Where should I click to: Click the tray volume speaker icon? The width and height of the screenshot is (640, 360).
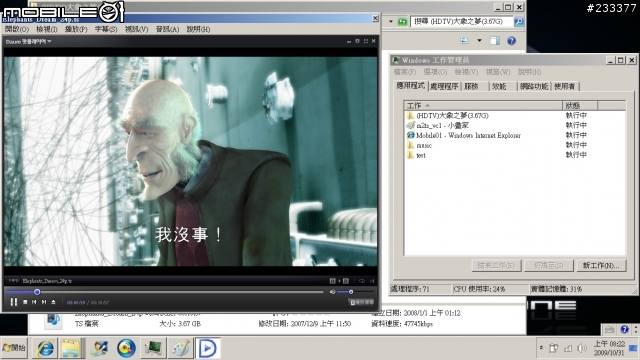(582, 348)
